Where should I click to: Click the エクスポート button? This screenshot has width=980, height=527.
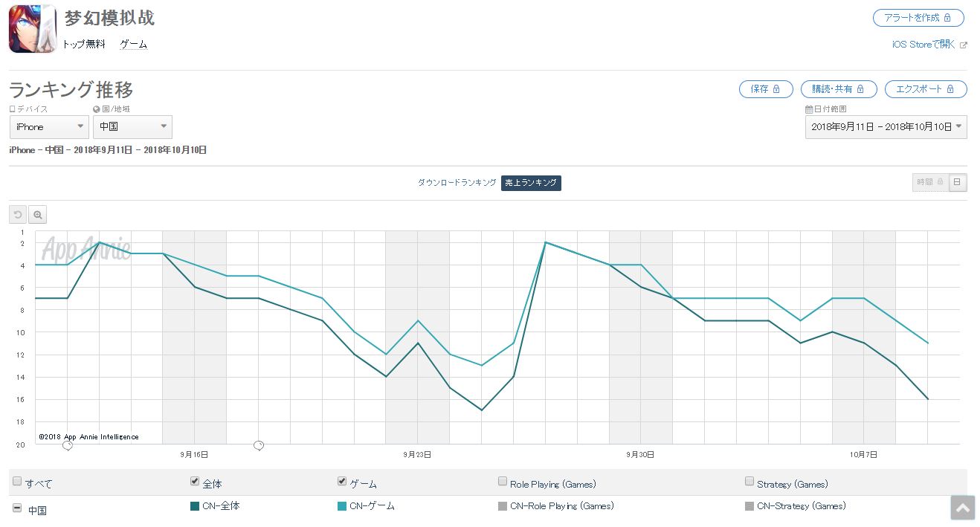pyautogui.click(x=925, y=89)
